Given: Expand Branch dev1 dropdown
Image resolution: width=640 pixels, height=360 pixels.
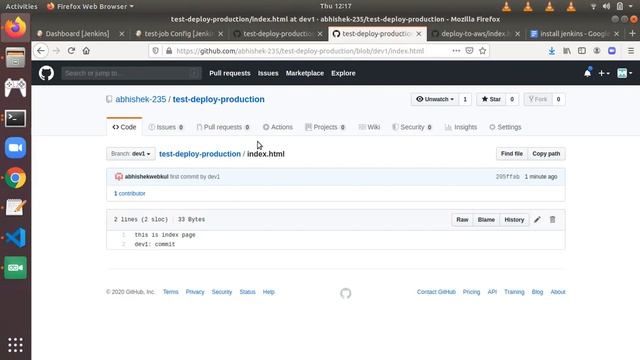Looking at the screenshot, I should pyautogui.click(x=131, y=154).
